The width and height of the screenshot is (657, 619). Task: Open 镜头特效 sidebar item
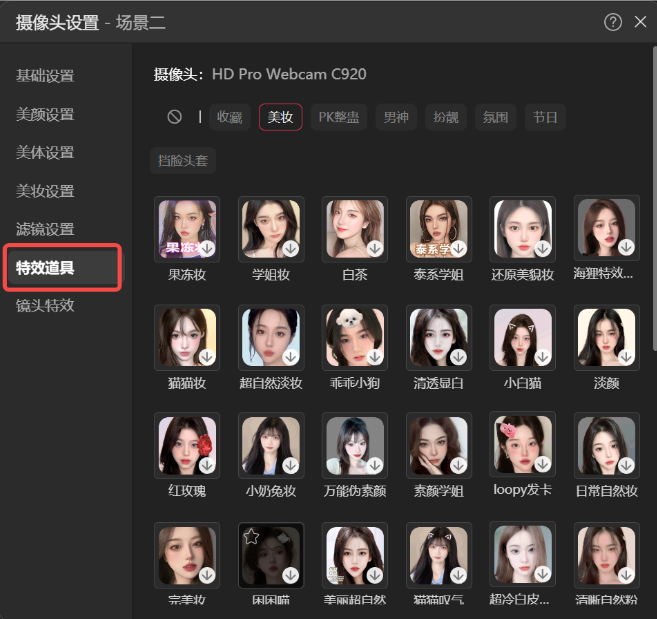[45, 305]
